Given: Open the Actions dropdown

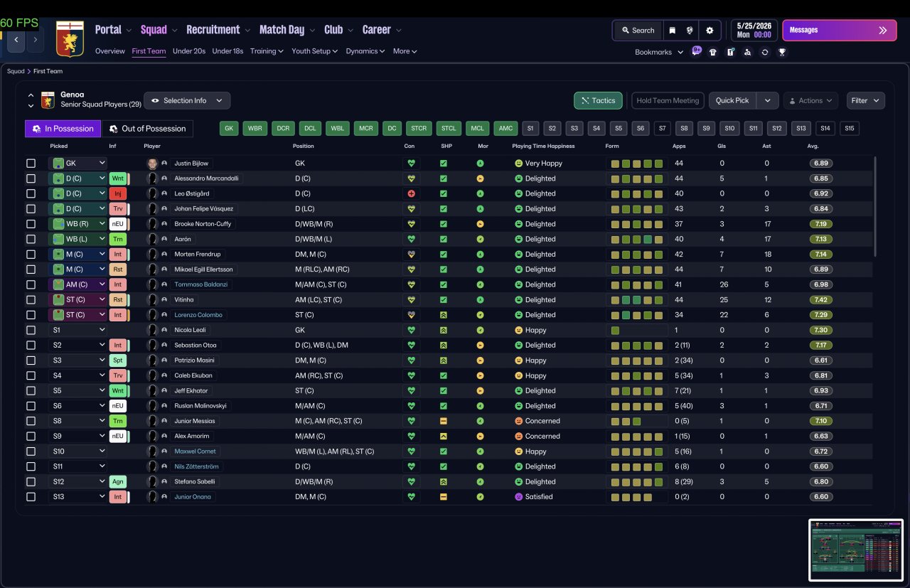Looking at the screenshot, I should point(810,100).
